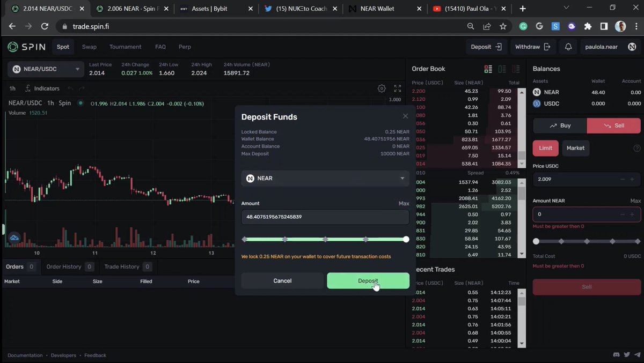Open NEAR token dropdown in deposit dialog

click(x=325, y=179)
